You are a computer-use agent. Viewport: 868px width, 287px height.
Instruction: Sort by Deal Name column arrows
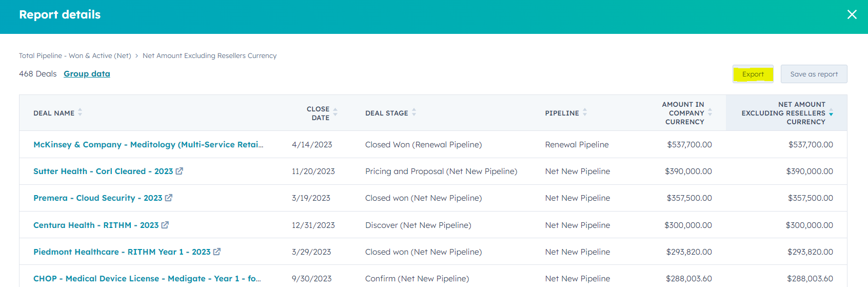tap(80, 112)
